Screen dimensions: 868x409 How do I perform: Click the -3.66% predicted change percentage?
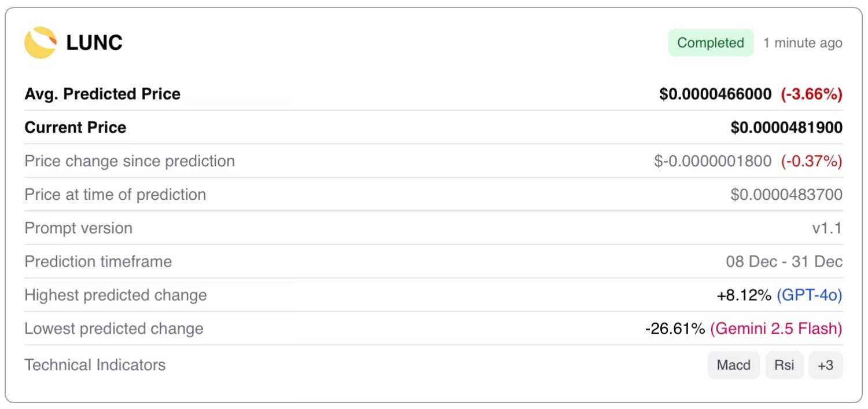[x=811, y=94]
